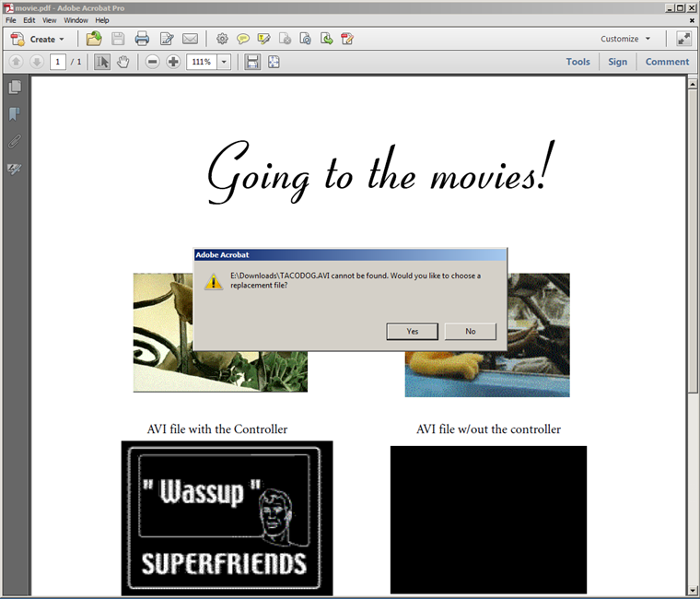Screen dimensions: 700x599
Task: Toggle scrolling mode page display
Action: pyautogui.click(x=251, y=62)
